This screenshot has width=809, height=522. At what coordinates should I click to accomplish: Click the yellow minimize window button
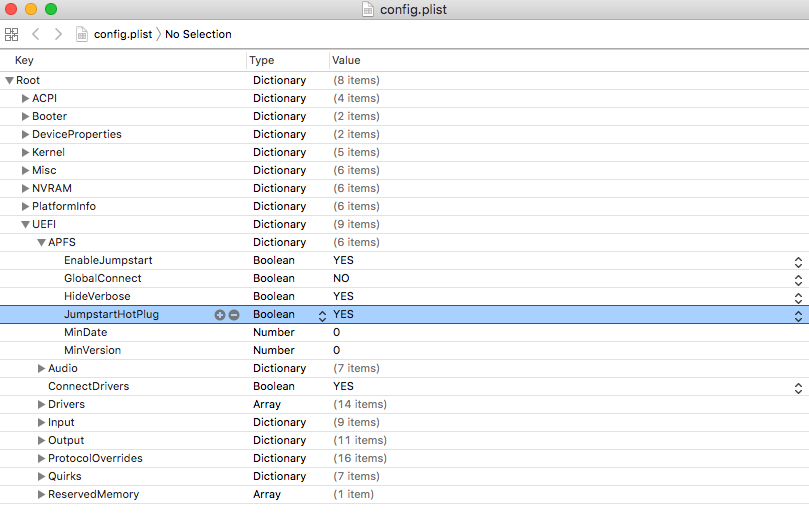pos(31,9)
